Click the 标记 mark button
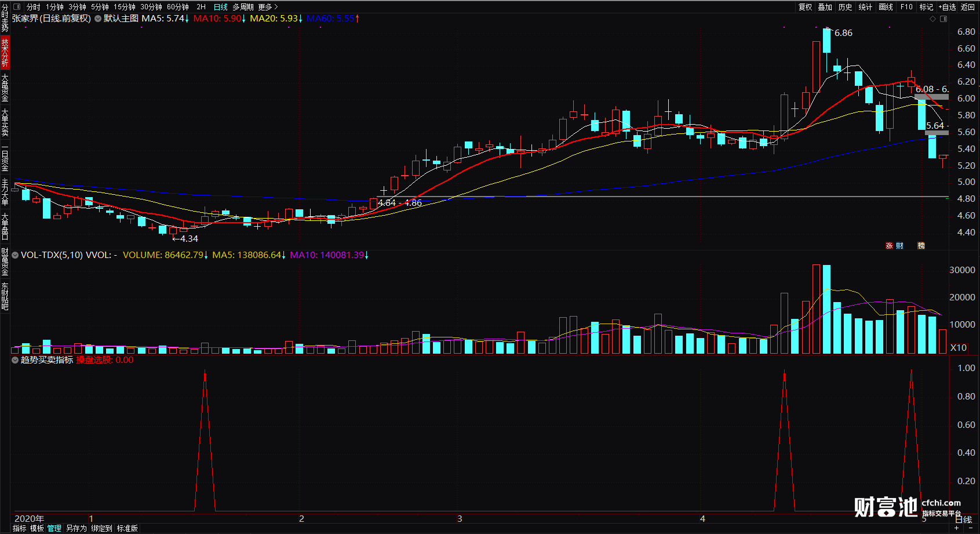The image size is (980, 534). click(927, 7)
